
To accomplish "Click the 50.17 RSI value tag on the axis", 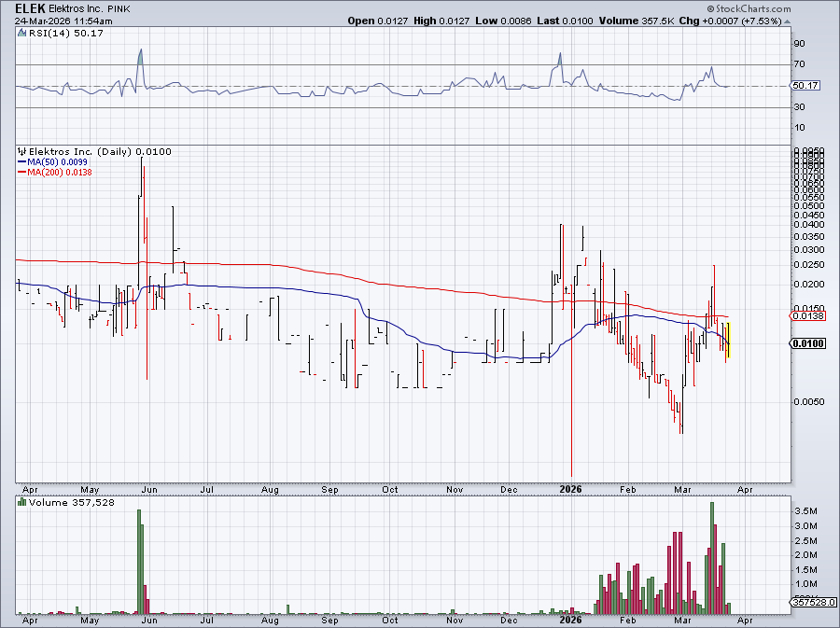I will tap(805, 86).
